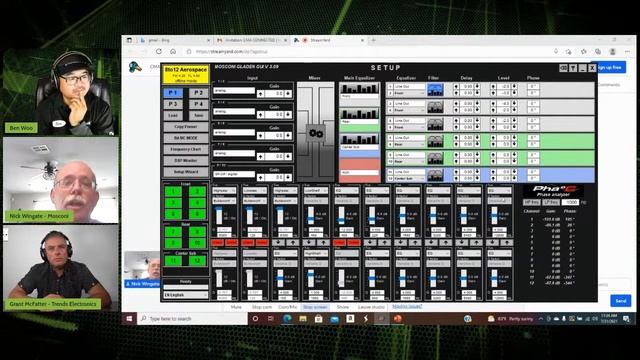Toggle Rear channel 7 button
Screen dimensions: 640x360
tap(173, 232)
